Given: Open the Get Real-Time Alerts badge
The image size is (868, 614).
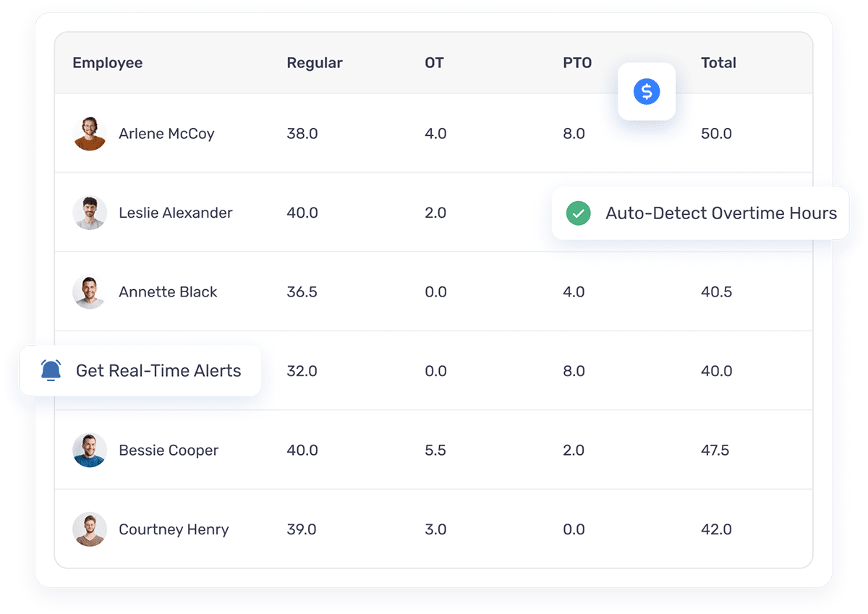Looking at the screenshot, I should click(140, 371).
